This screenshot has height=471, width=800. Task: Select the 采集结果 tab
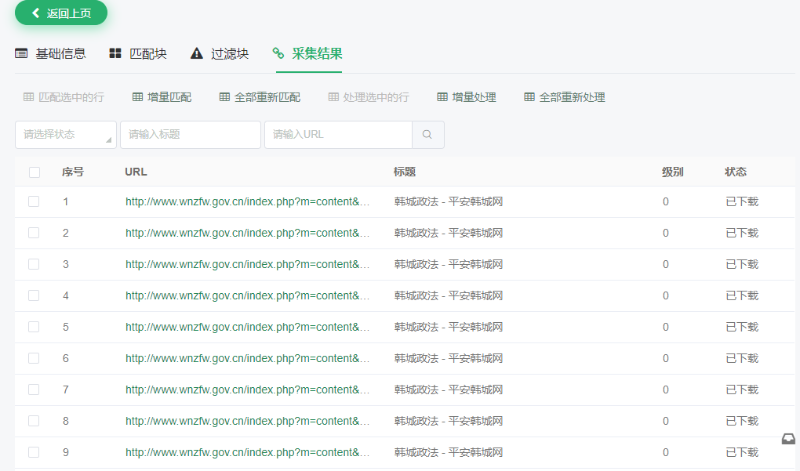(x=307, y=53)
